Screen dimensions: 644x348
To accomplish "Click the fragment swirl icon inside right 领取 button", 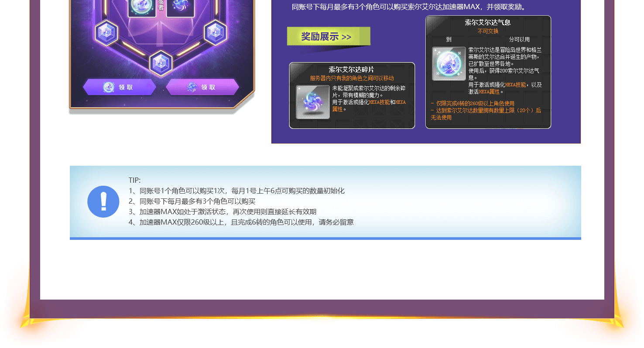I will click(x=192, y=87).
